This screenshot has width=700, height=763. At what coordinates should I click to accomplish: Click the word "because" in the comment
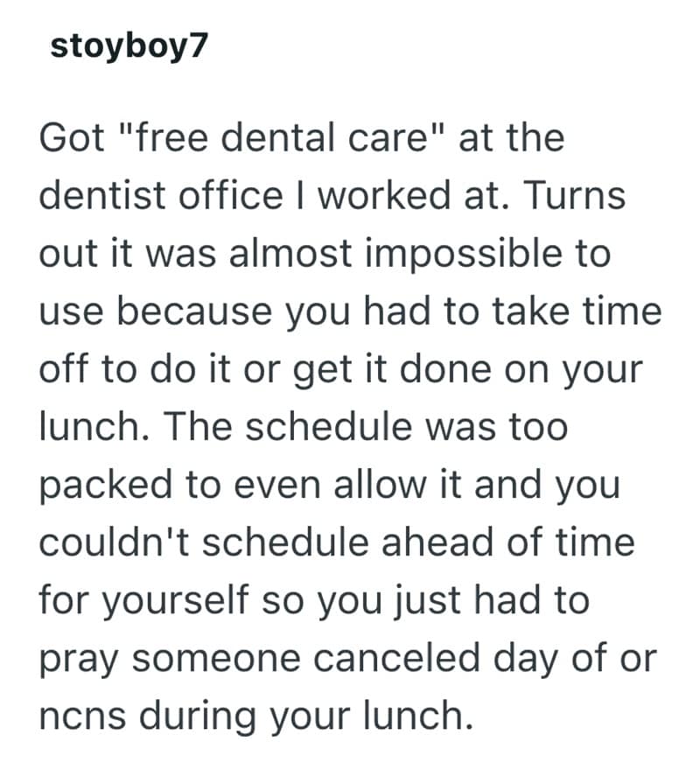pos(176,311)
